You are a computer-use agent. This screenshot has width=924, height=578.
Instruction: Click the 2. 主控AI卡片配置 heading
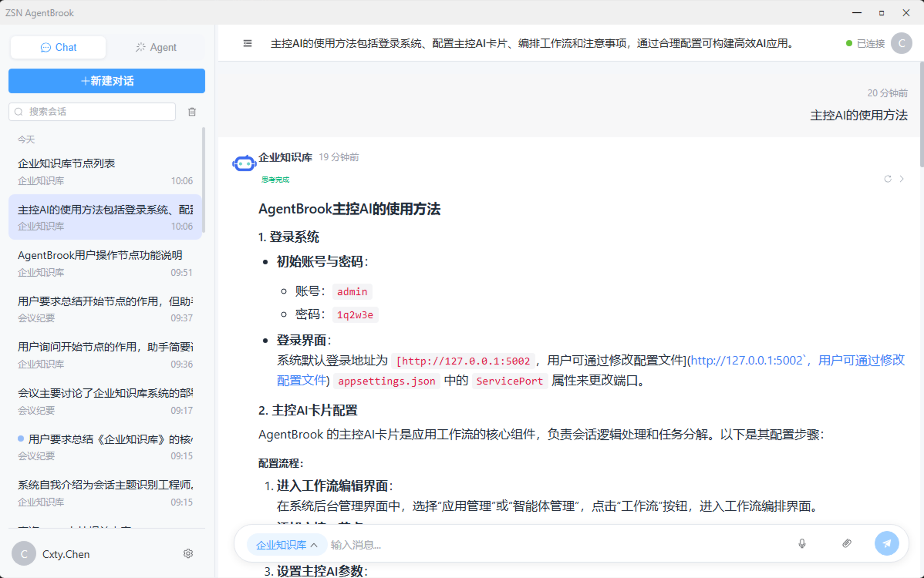[308, 410]
